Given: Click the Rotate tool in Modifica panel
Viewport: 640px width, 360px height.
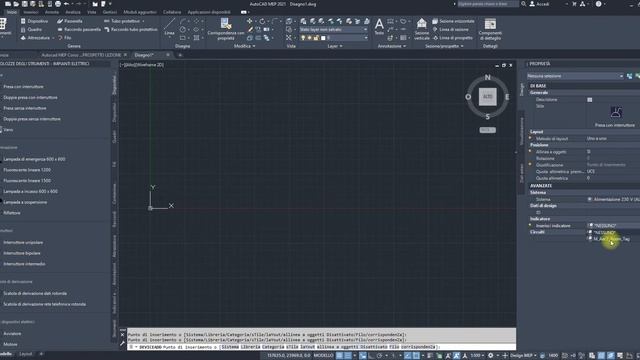Looking at the screenshot, I should click(x=262, y=21).
